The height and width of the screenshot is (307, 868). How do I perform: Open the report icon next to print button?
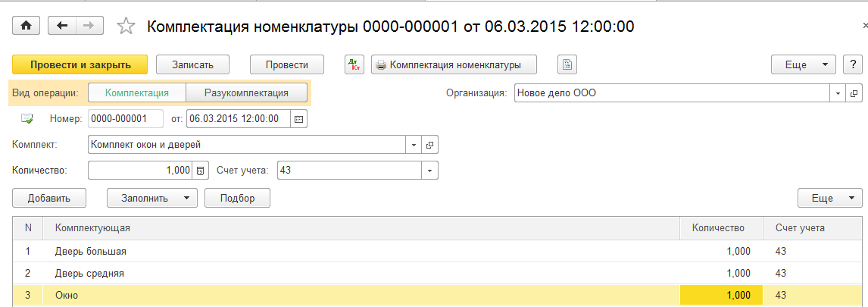click(x=567, y=64)
